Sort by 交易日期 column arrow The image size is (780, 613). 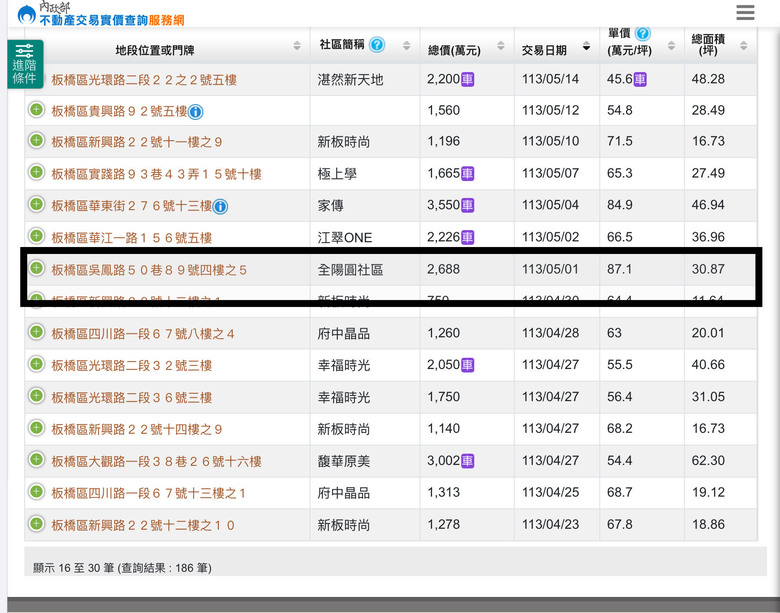[586, 47]
